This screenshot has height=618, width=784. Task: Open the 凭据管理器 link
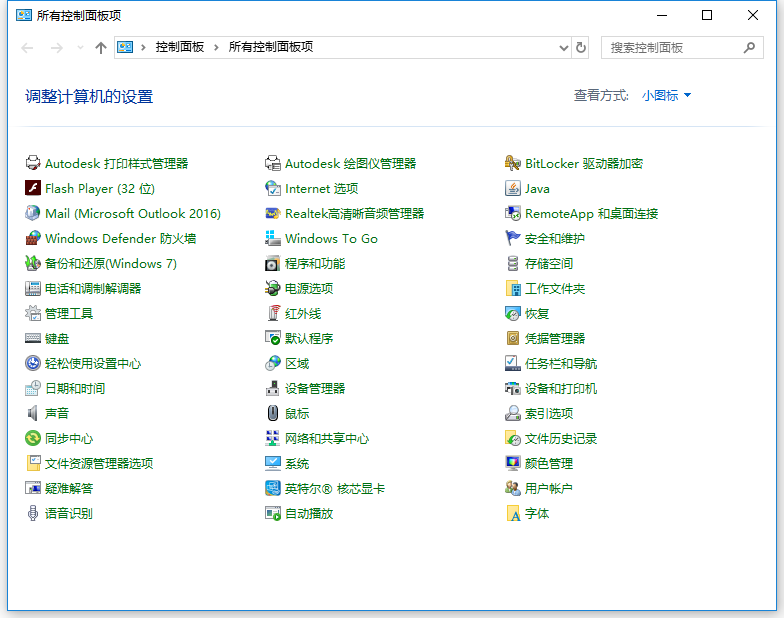click(x=555, y=338)
